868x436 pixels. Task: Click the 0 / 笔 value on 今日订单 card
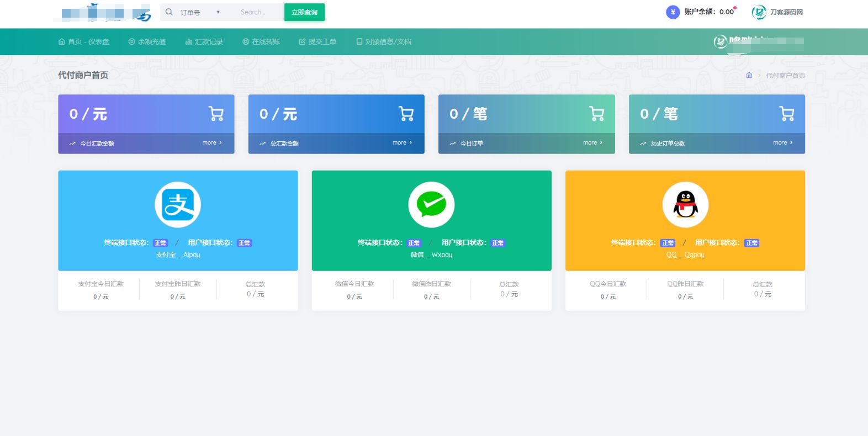pyautogui.click(x=468, y=114)
